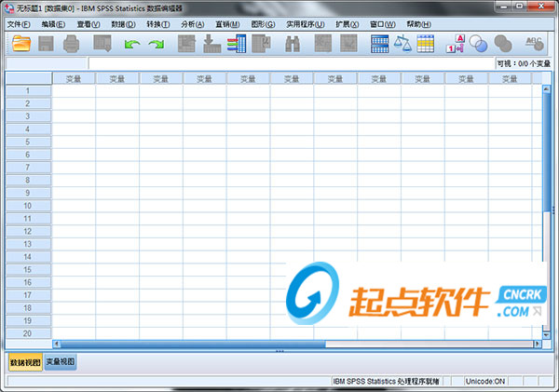The image size is (559, 392).
Task: Select row header 17
Action: coord(28,295)
